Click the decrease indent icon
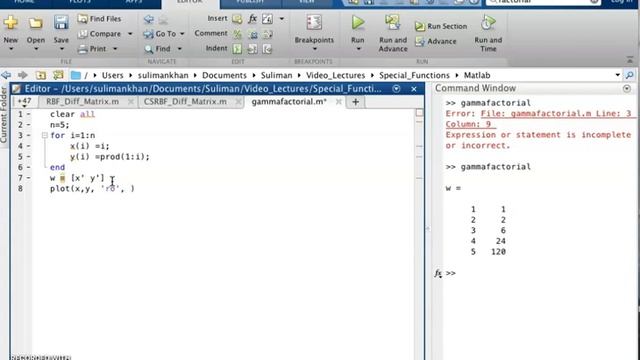The width and height of the screenshot is (640, 360). pyautogui.click(x=267, y=49)
